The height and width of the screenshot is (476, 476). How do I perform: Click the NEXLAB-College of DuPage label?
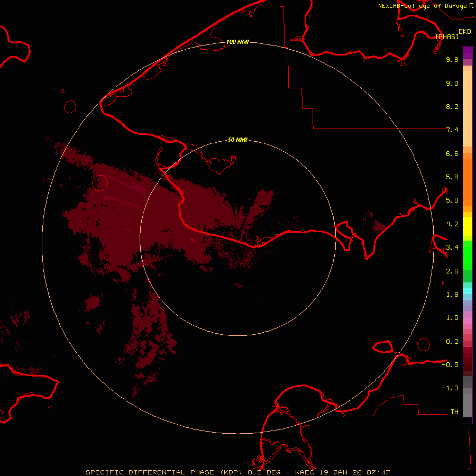pyautogui.click(x=423, y=6)
